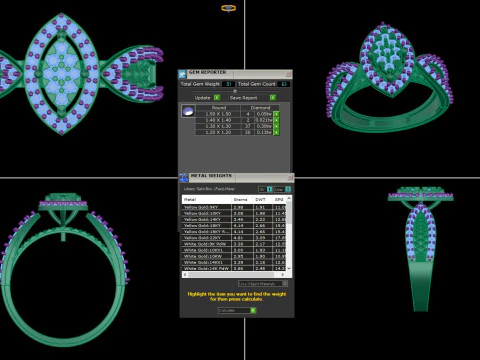Select the Yellow Gold 10KY row
This screenshot has height=360, width=480.
tap(234, 213)
